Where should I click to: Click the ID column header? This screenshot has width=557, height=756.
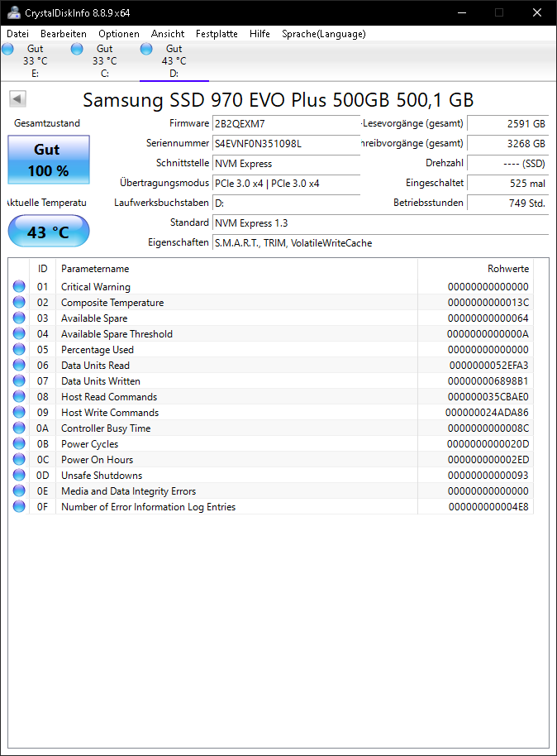click(x=42, y=269)
